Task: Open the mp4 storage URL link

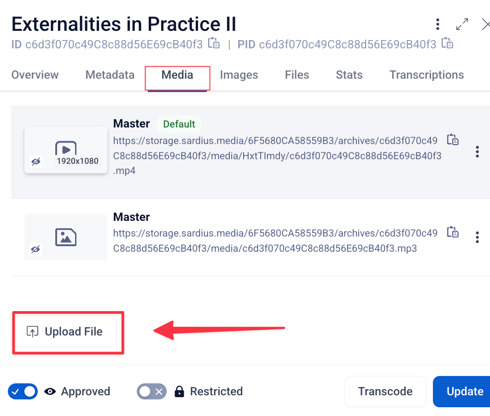Action: point(277,156)
